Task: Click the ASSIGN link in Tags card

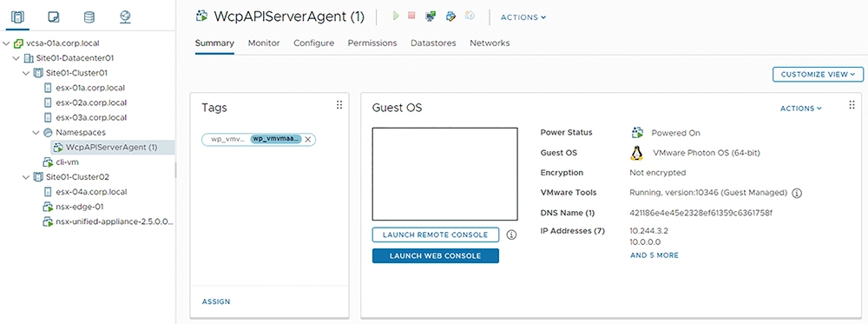Action: pos(216,301)
